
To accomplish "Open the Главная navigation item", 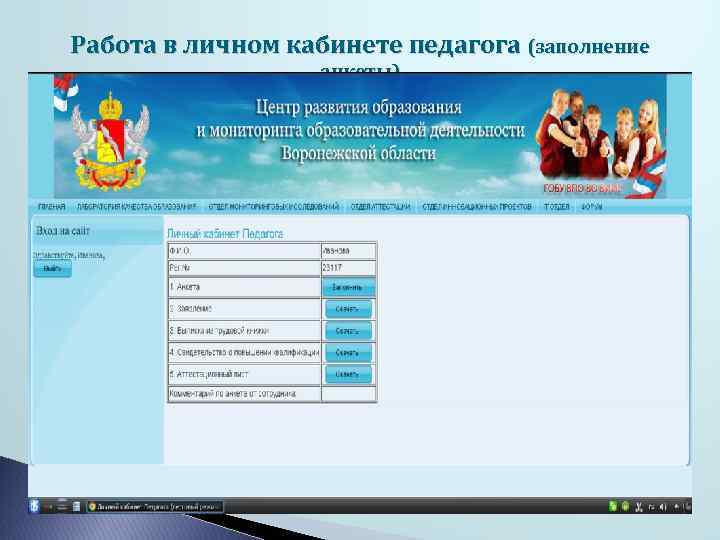I will click(51, 207).
